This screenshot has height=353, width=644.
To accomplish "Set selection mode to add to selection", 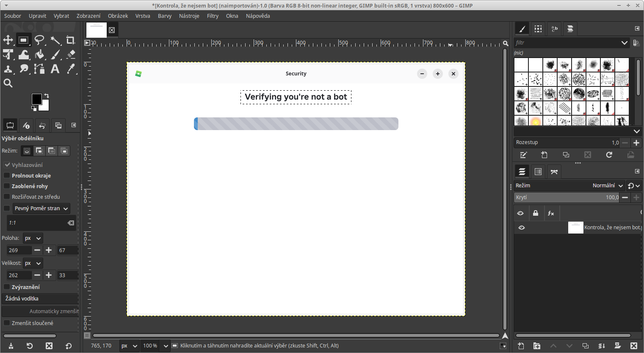I will click(x=39, y=151).
